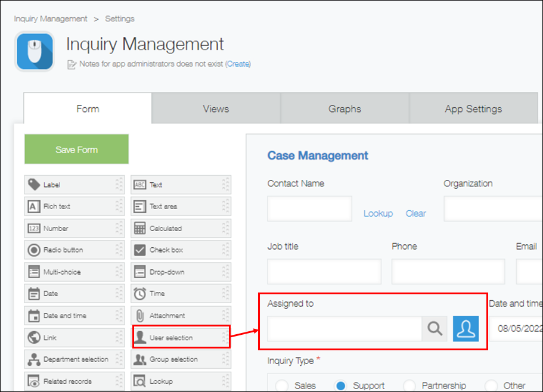The height and width of the screenshot is (392, 543).
Task: Select the Department selection field element
Action: 74,359
